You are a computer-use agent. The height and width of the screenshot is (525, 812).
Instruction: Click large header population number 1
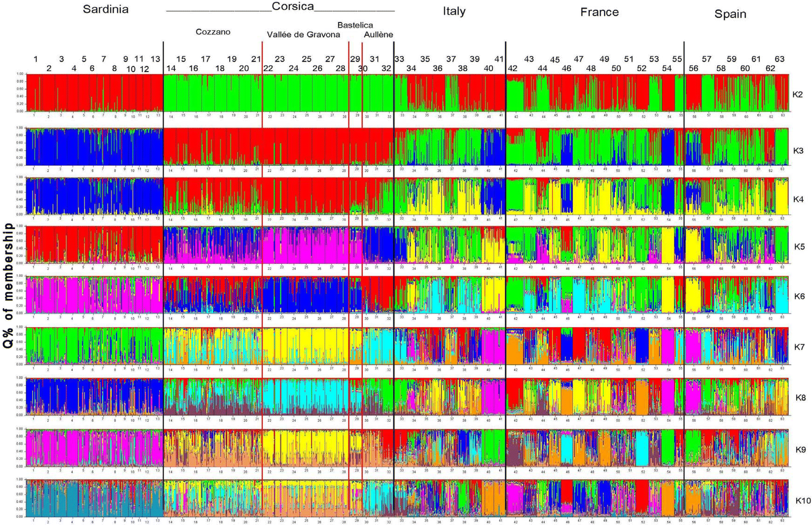point(36,59)
